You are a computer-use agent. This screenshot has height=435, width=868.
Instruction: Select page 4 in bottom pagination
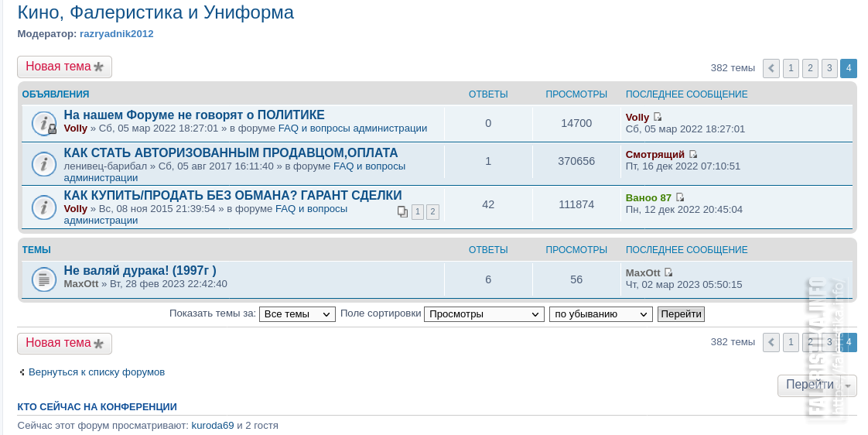pyautogui.click(x=849, y=342)
